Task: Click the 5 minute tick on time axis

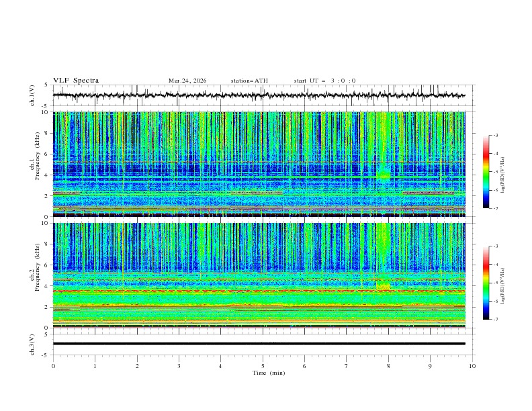Action: click(x=263, y=366)
